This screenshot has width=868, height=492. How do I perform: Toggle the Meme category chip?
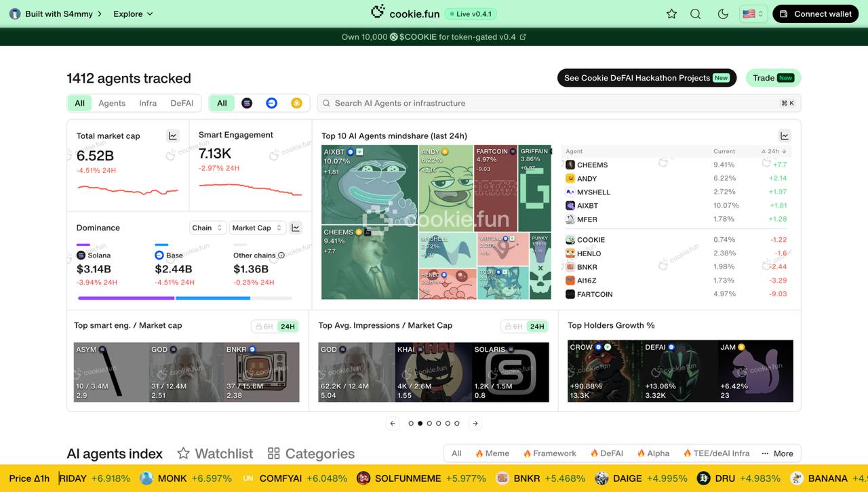(x=492, y=453)
